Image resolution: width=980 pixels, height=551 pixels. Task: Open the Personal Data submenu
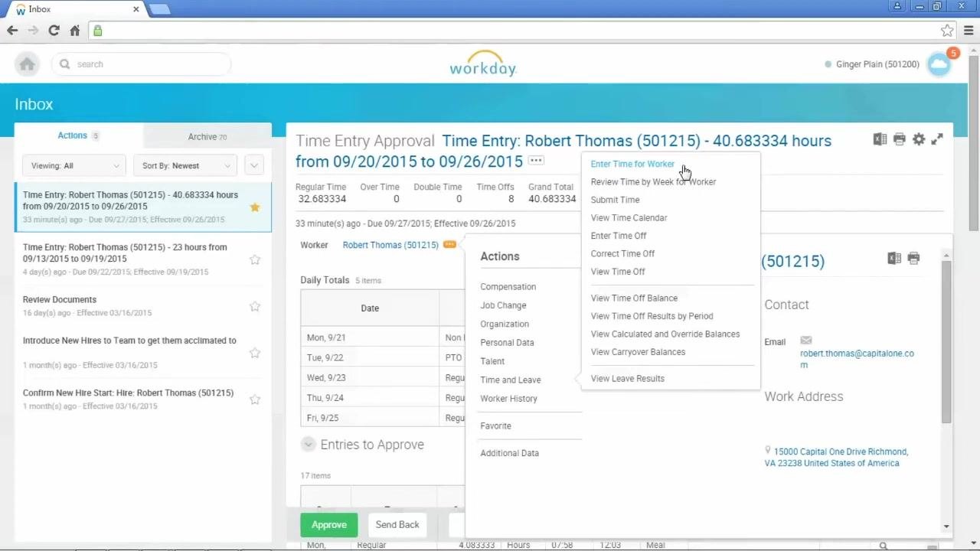(x=507, y=343)
